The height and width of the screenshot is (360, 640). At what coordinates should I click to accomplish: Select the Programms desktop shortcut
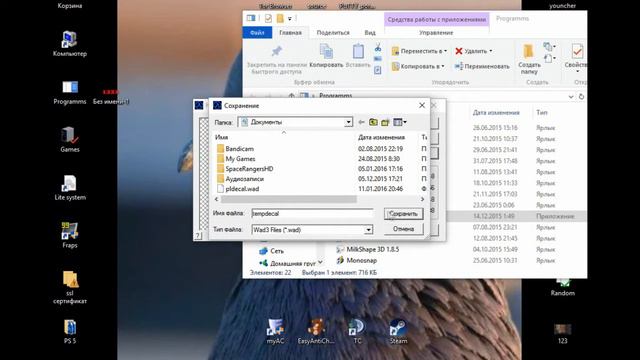pyautogui.click(x=70, y=92)
